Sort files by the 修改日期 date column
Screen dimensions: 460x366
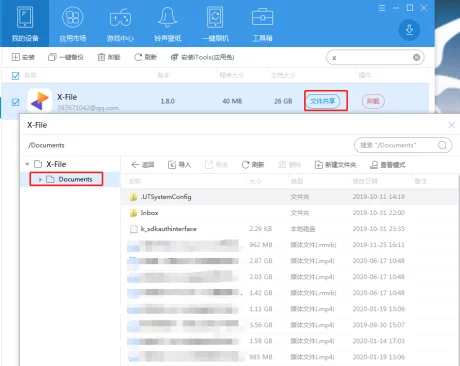(365, 181)
